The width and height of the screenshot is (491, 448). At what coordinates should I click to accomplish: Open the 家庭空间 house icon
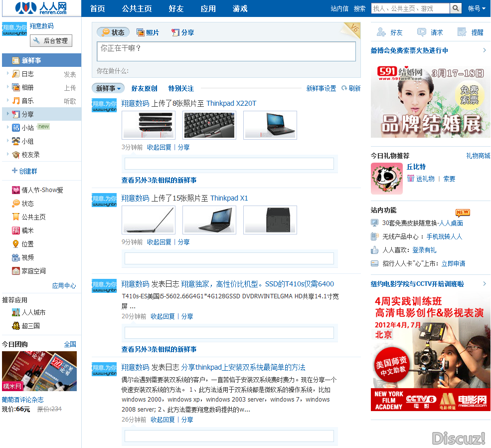15,271
